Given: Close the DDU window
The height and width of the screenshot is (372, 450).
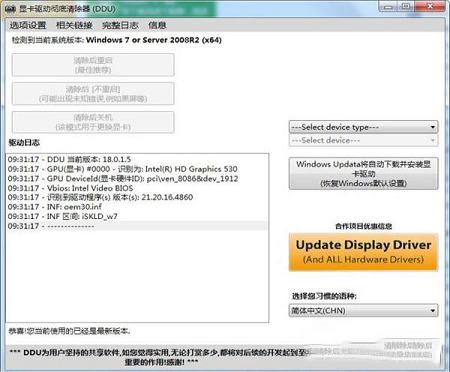Looking at the screenshot, I should point(430,6).
